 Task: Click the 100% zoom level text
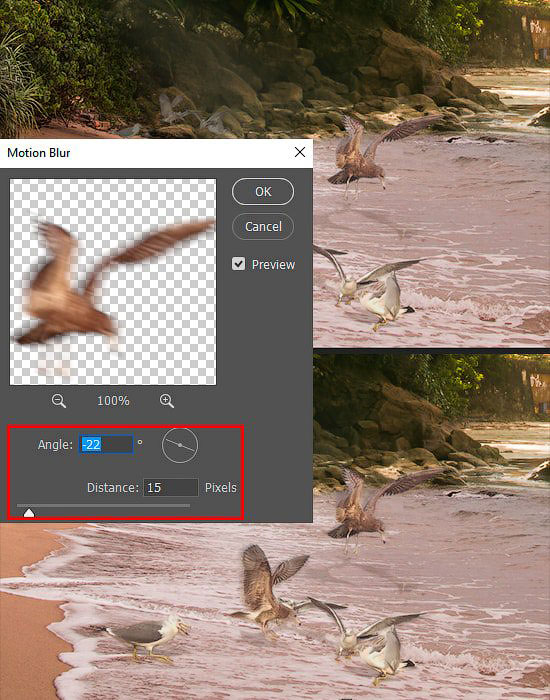[113, 401]
